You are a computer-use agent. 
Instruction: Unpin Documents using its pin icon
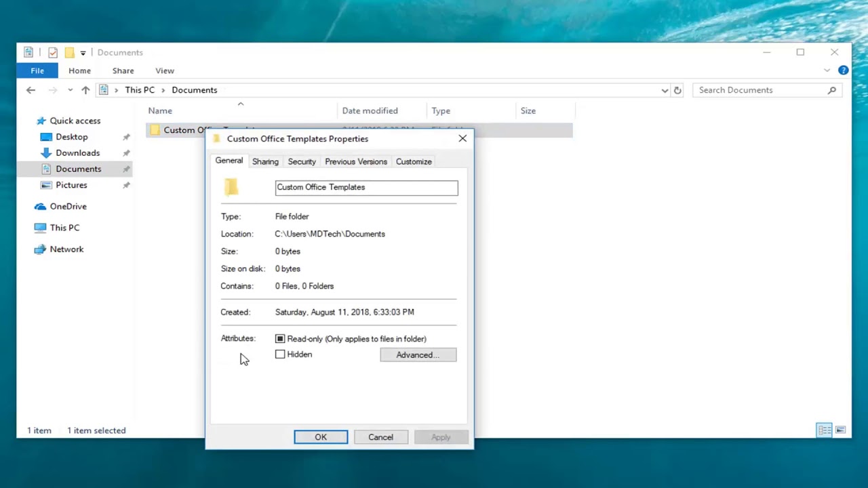126,169
